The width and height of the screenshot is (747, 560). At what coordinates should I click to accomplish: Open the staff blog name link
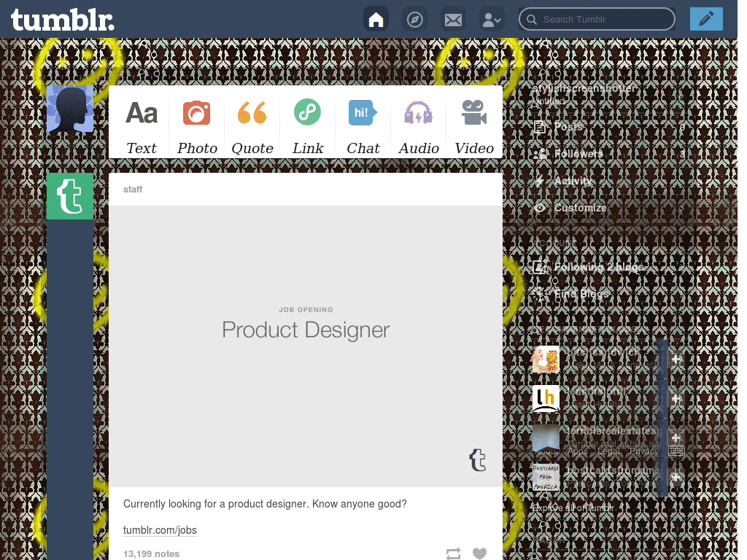coord(133,190)
